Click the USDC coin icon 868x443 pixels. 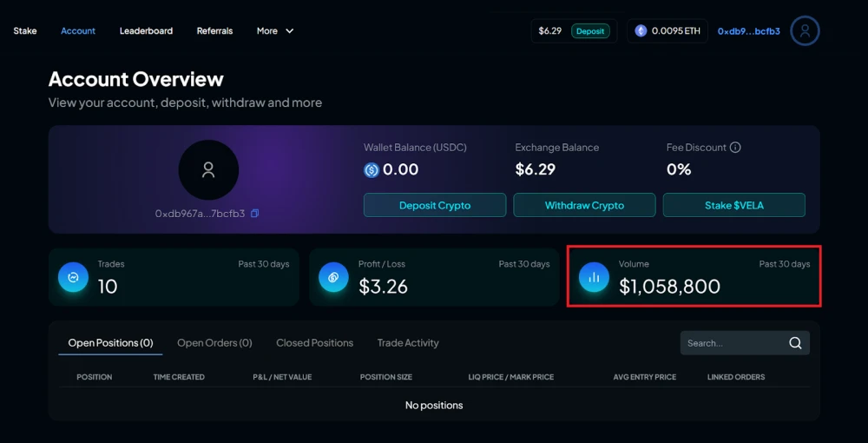click(372, 170)
